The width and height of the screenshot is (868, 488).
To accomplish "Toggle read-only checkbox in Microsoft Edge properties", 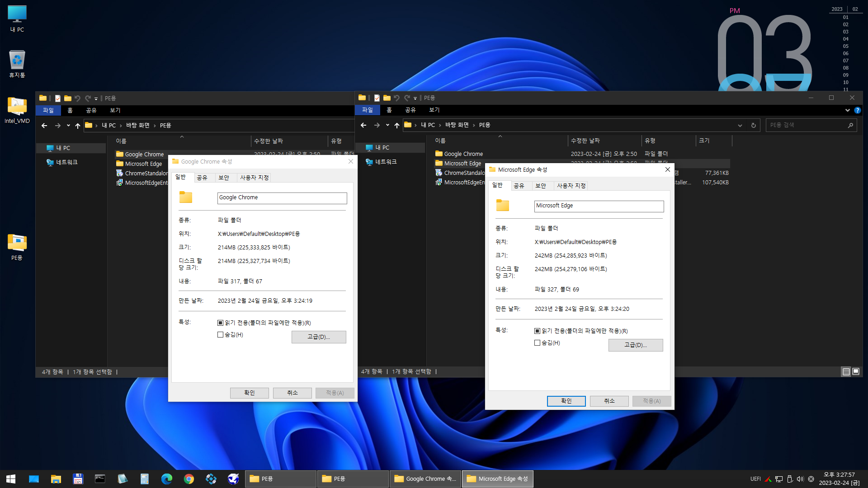I will [538, 331].
